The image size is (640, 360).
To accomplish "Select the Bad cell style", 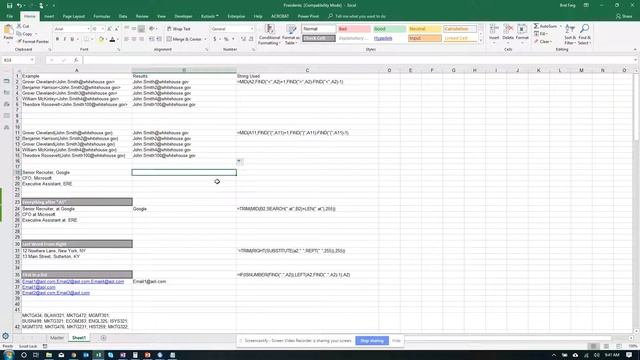I will [353, 29].
